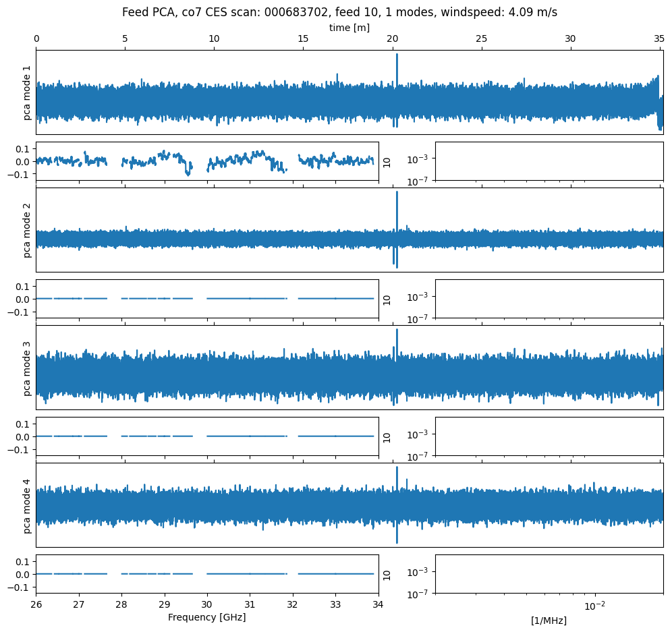Click the downward spike bottom in pca mode 4

coord(397,542)
